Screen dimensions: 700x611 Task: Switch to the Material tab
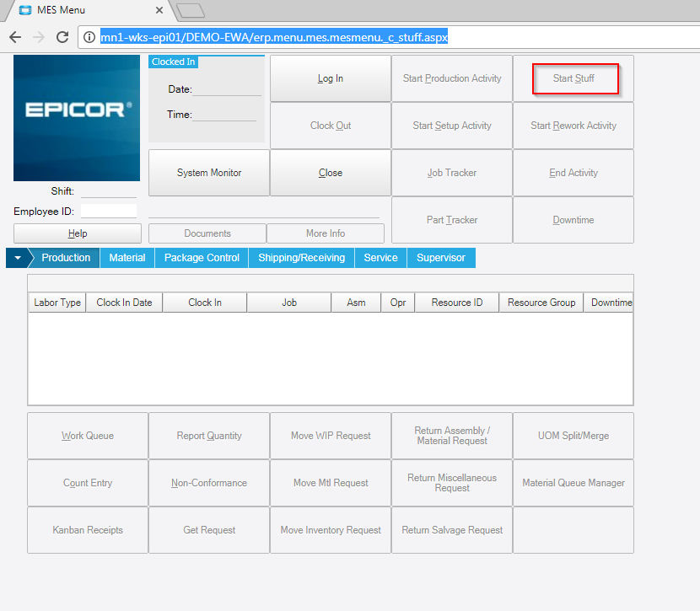tap(127, 258)
